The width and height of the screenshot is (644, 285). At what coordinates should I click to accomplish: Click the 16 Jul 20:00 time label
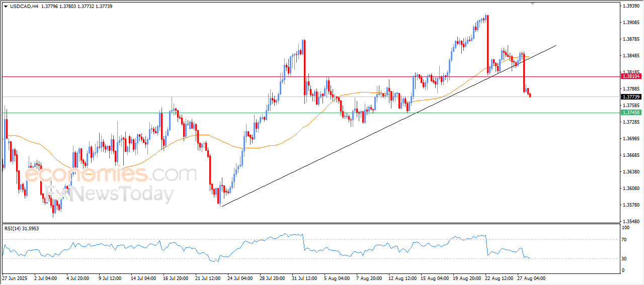(176, 278)
